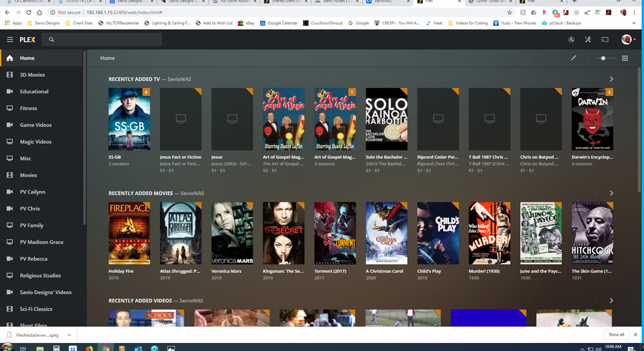
Task: Open Outlook from the taskbar
Action: coord(138,348)
